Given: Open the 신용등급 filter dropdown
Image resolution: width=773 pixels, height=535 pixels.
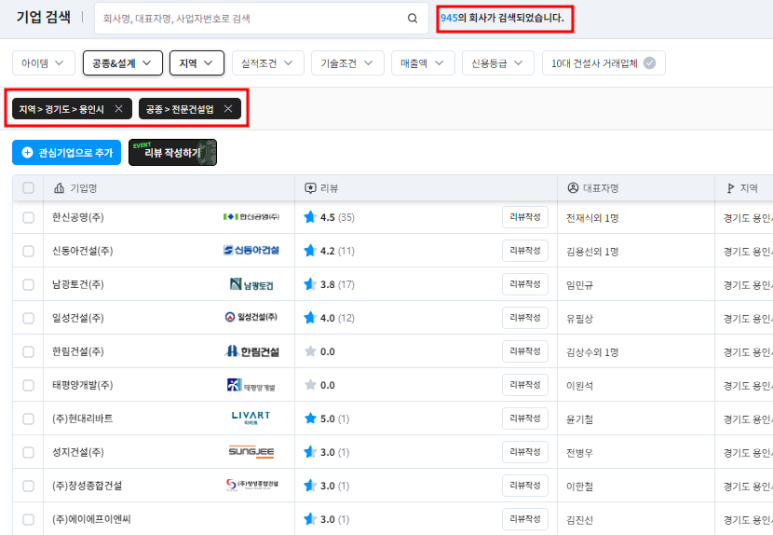Looking at the screenshot, I should (498, 63).
